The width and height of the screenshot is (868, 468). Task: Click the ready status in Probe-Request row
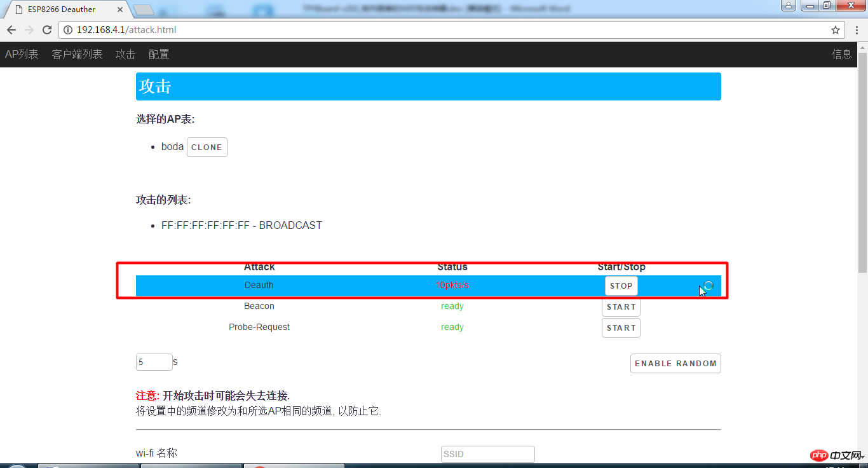click(x=452, y=327)
